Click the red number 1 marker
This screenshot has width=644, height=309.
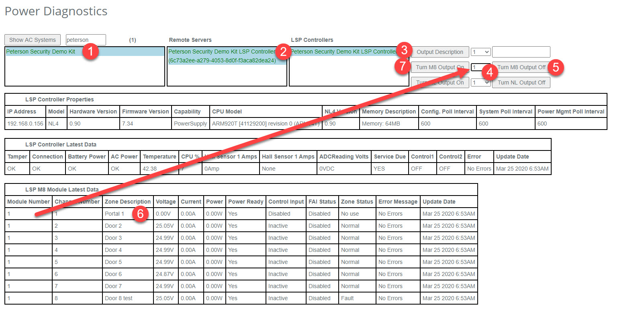pos(91,51)
